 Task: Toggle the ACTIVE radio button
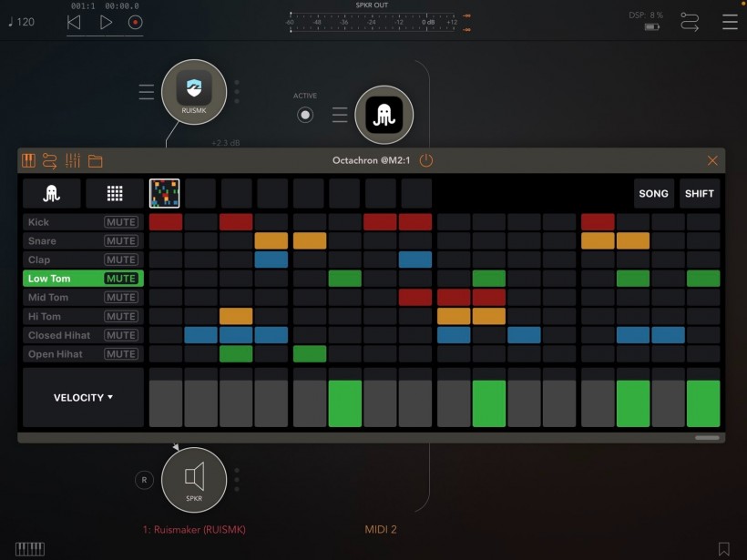tap(305, 115)
